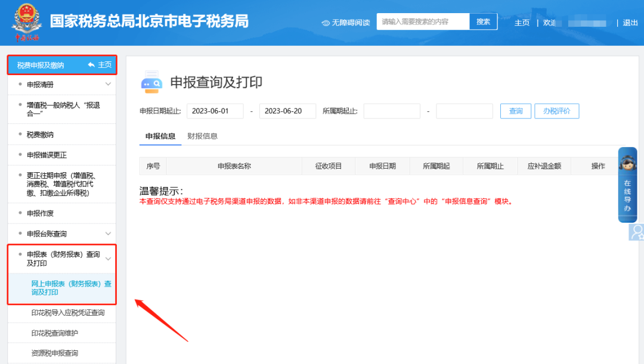Click the 查询 button
This screenshot has height=364, width=644.
click(x=515, y=111)
